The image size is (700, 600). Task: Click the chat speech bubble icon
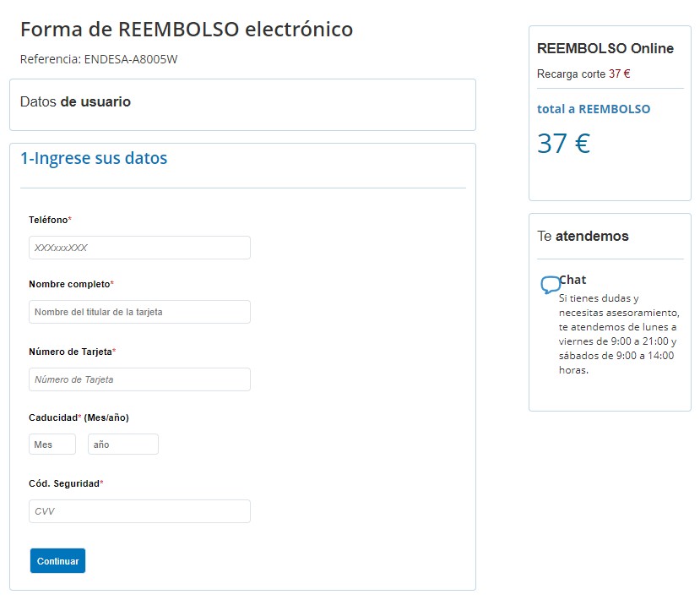click(550, 285)
